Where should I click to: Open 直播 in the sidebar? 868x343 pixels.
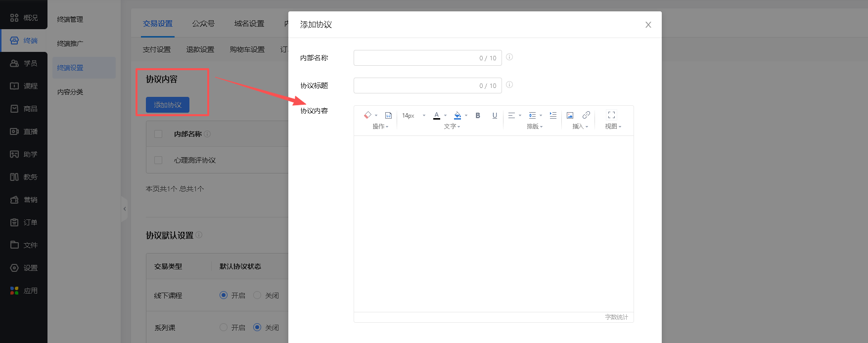pos(24,131)
